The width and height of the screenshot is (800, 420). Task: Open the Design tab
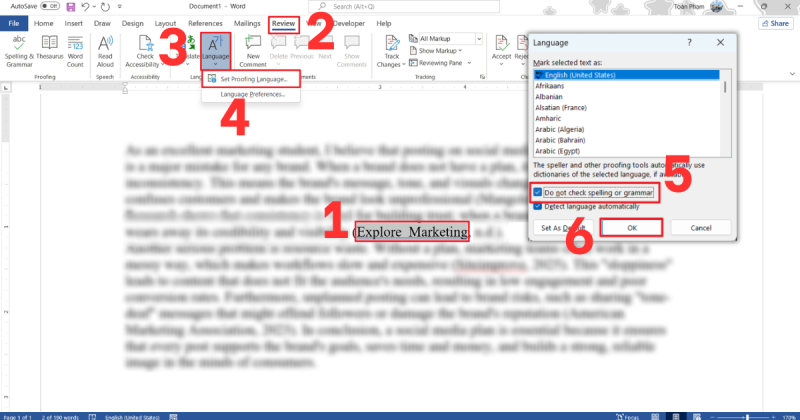click(133, 23)
